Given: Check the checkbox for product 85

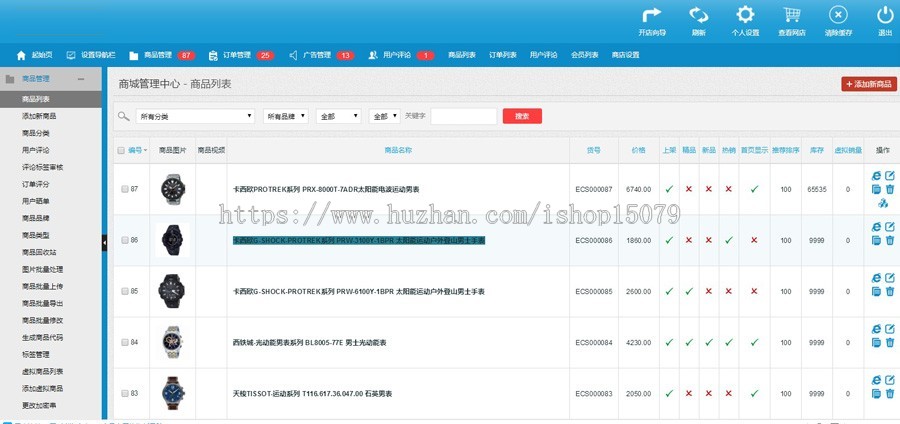Looking at the screenshot, I should tap(125, 291).
